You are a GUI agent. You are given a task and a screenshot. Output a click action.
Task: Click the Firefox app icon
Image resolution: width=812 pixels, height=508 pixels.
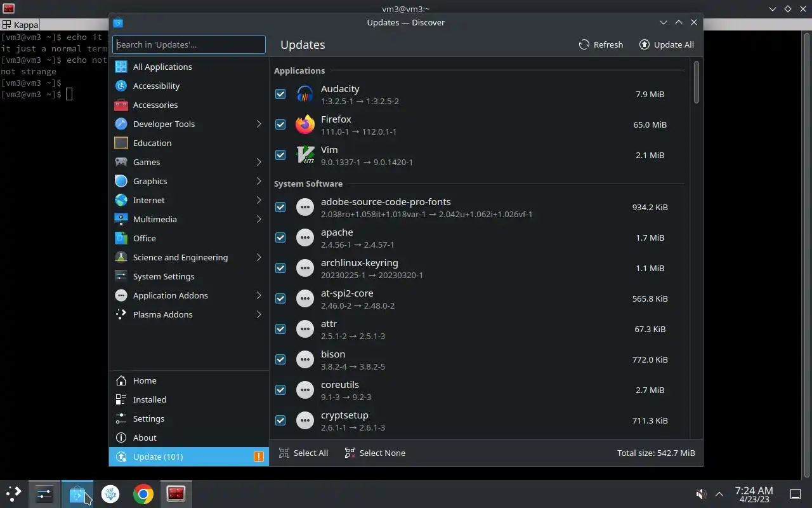click(305, 124)
